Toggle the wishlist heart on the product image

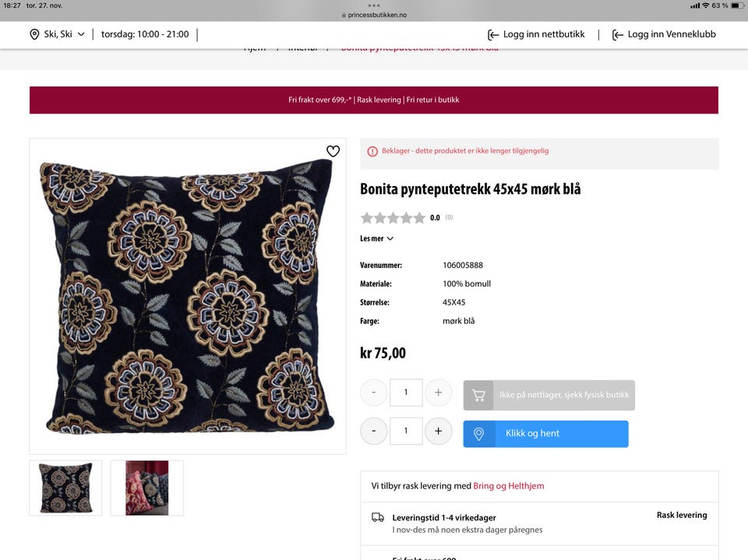333,151
